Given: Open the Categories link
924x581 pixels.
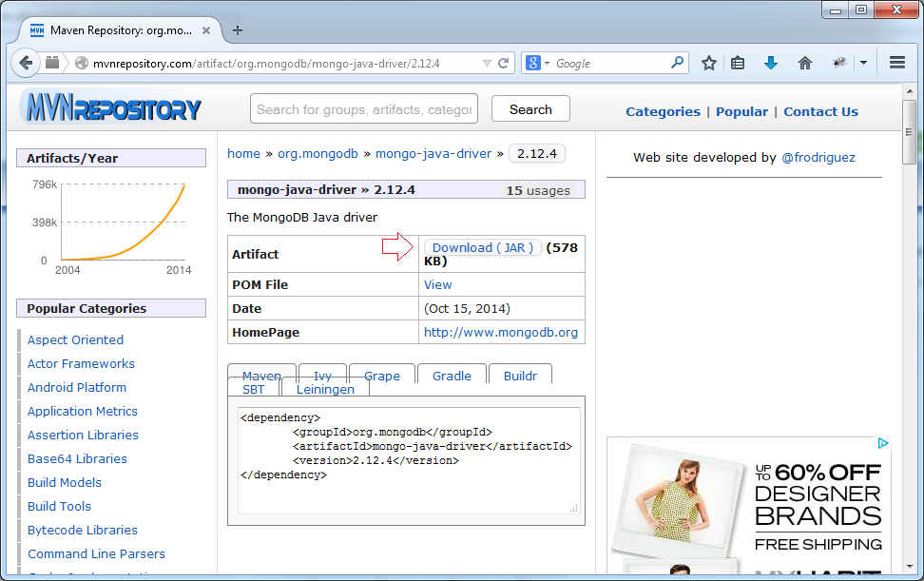Looking at the screenshot, I should 663,111.
